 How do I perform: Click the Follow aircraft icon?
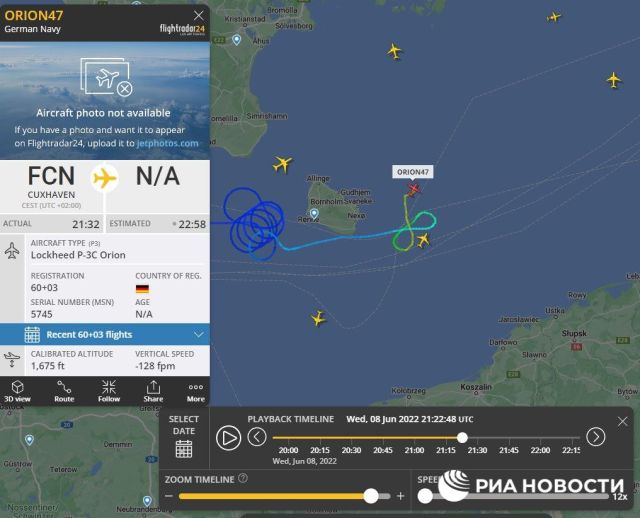click(x=109, y=391)
